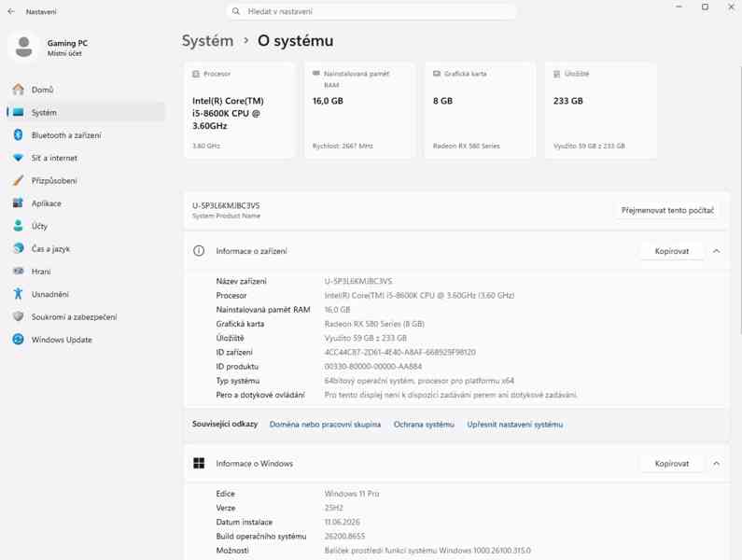The width and height of the screenshot is (742, 560).
Task: Open Aplikace settings
Action: coord(86,203)
